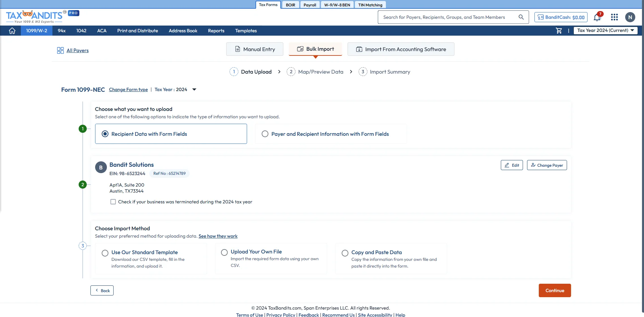Open 94x menu
This screenshot has height=317, width=644.
pos(62,31)
